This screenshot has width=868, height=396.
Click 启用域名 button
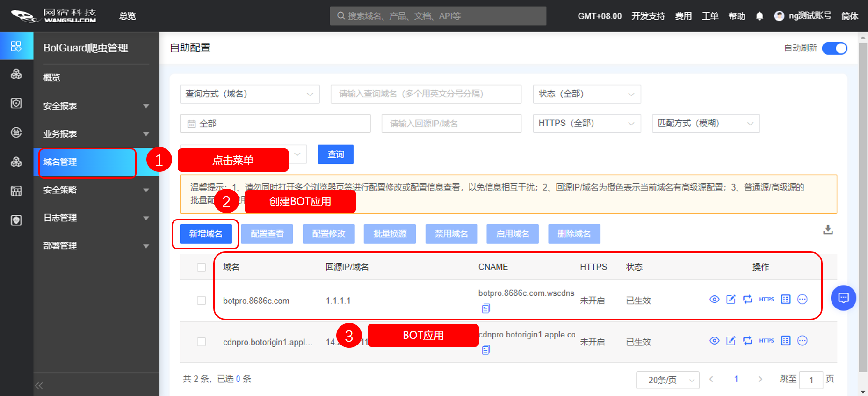513,234
